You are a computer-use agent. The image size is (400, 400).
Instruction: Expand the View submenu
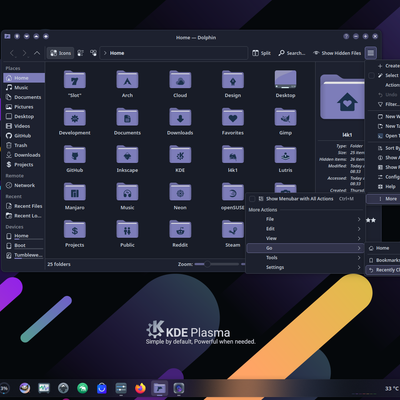point(305,238)
